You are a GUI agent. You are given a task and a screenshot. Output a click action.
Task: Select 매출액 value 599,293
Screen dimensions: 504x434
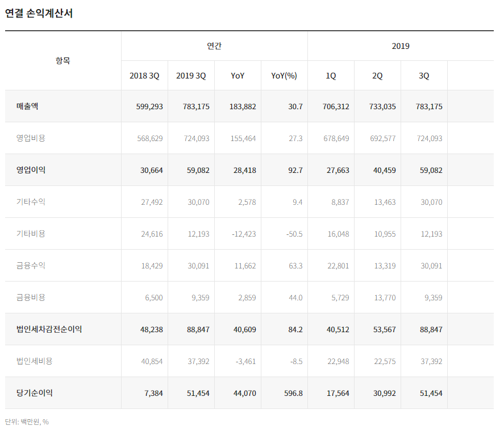(x=149, y=106)
